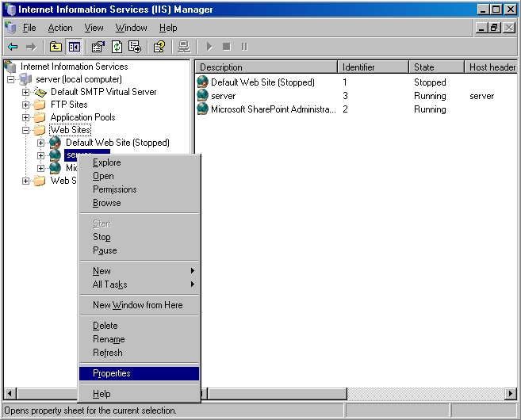Open the New submenu arrow

tap(192, 270)
